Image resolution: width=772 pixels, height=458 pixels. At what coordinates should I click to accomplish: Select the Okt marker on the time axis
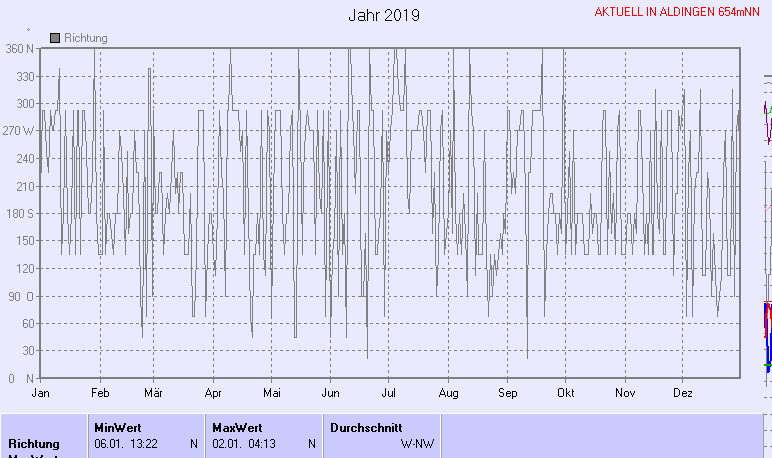tap(566, 394)
